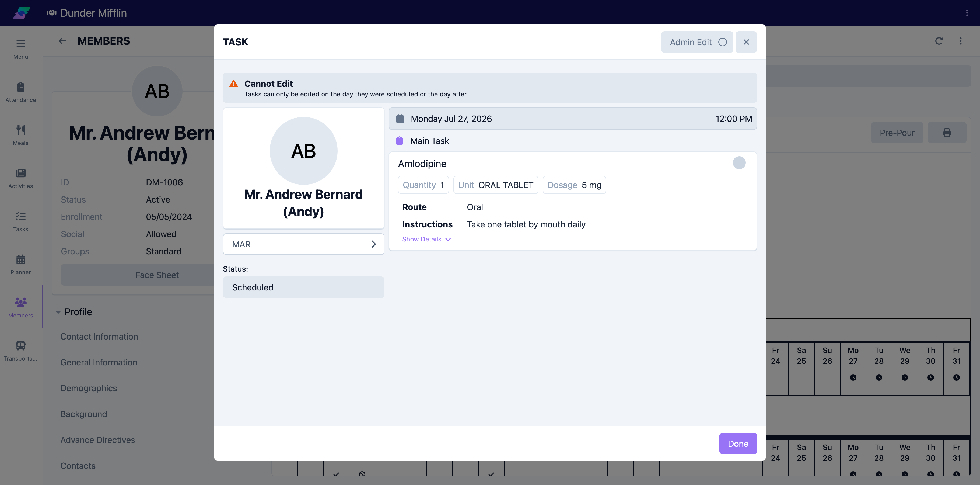Click 'Take one tablet by mouth daily' text

coord(526,225)
